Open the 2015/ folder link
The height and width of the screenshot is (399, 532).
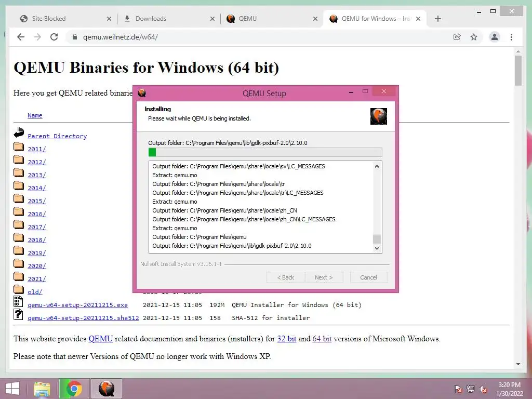pyautogui.click(x=37, y=201)
